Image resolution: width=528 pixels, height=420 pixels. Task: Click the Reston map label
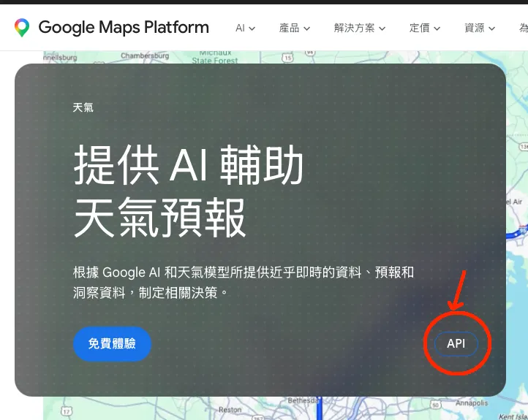tap(230, 410)
